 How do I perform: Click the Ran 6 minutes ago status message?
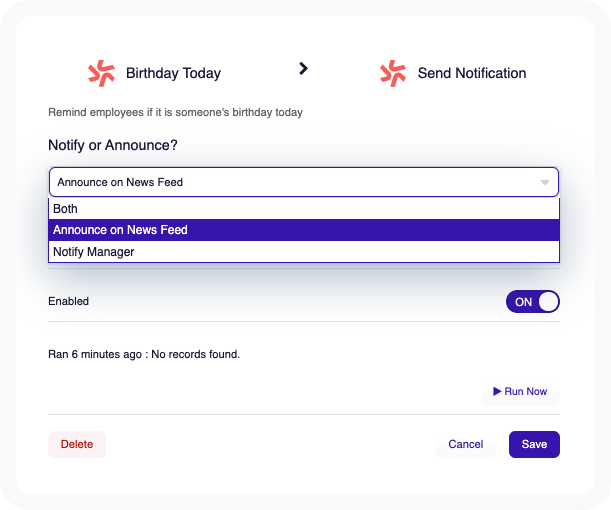coord(144,354)
